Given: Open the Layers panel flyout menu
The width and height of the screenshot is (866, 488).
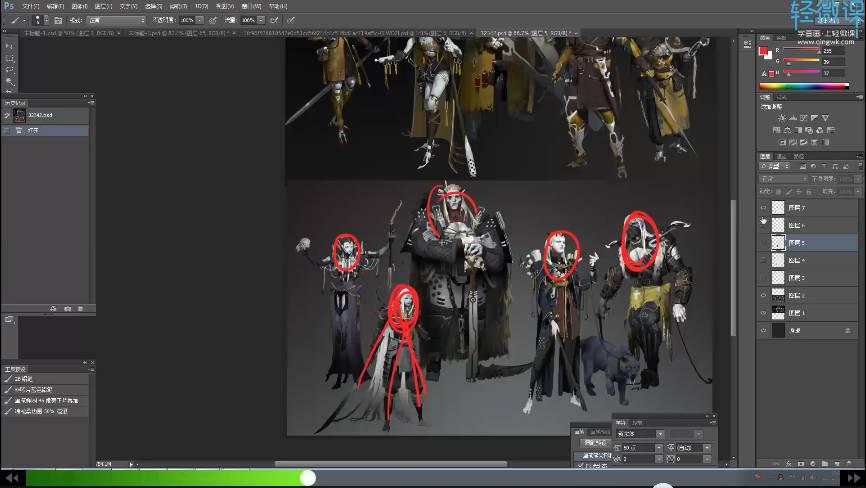Looking at the screenshot, I should click(x=859, y=156).
